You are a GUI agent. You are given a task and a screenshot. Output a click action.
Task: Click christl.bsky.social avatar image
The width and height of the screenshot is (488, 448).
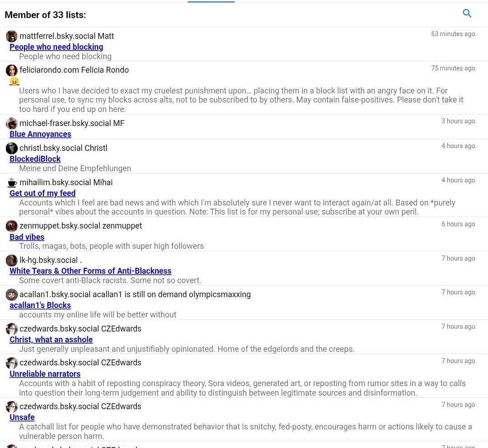[12, 148]
